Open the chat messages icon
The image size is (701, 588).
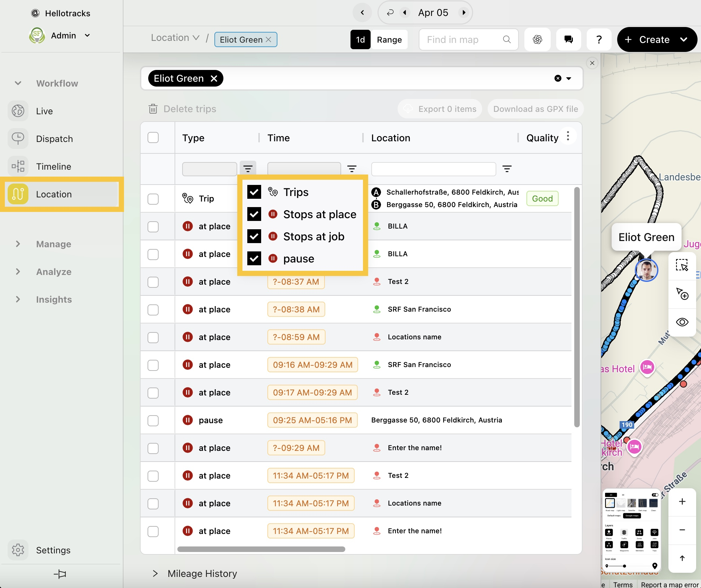click(568, 39)
